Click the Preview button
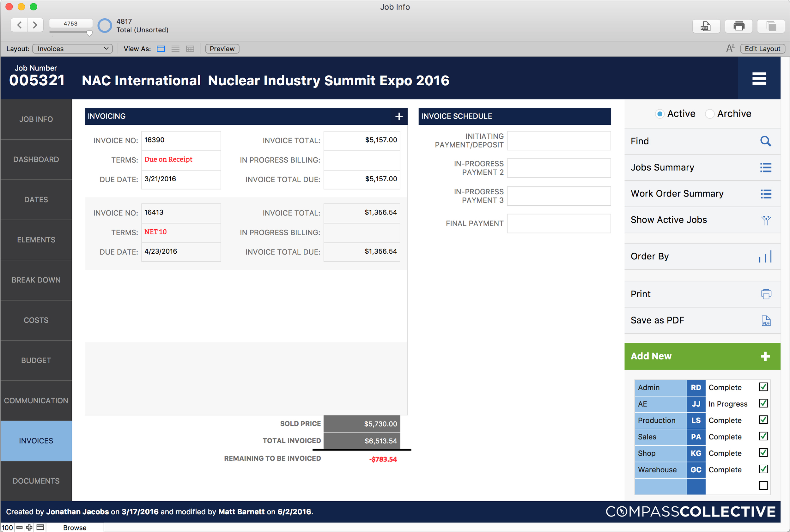 222,49
